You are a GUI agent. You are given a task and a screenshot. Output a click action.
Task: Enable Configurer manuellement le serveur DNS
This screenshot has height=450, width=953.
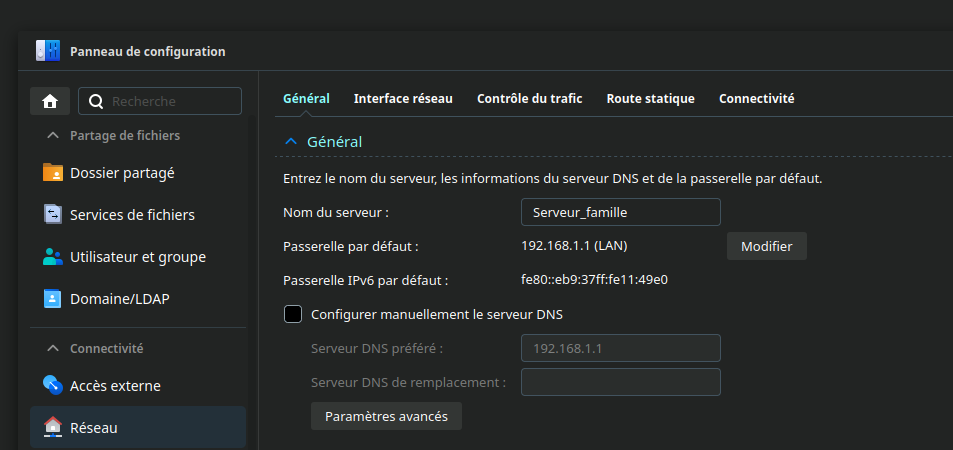tap(293, 314)
